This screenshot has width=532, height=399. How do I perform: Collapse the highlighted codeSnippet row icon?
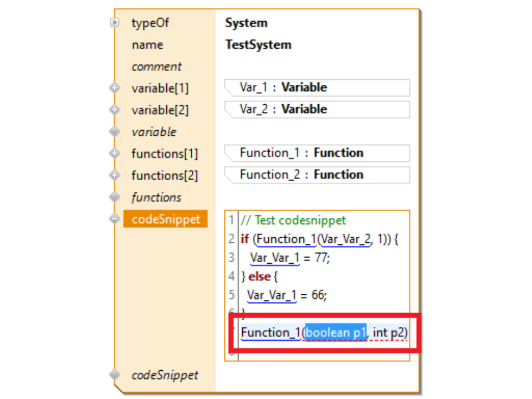pos(115,219)
